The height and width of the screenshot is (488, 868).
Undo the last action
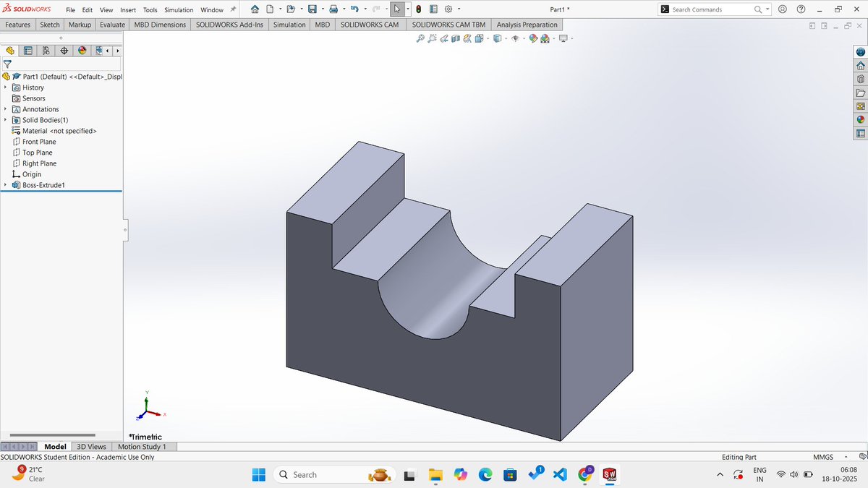[x=354, y=9]
